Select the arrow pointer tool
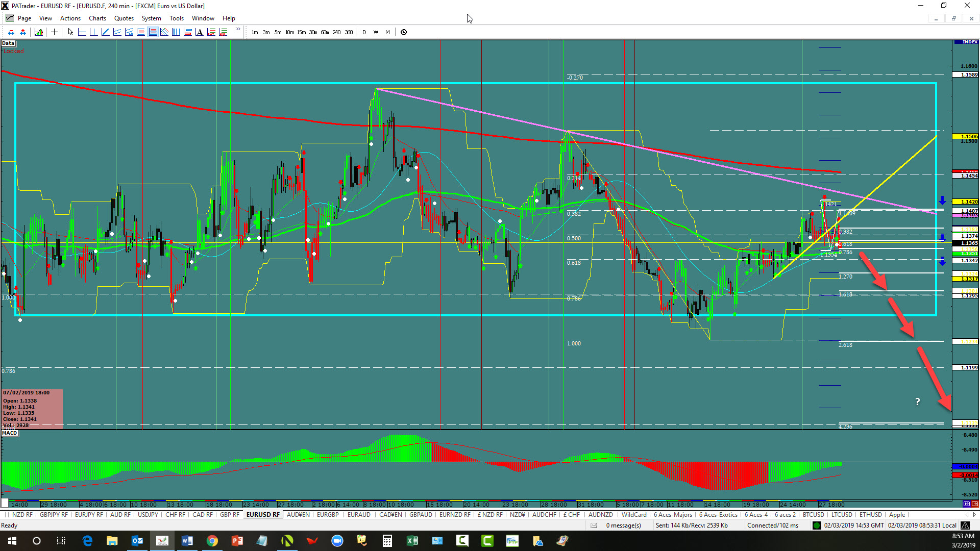 [x=70, y=32]
